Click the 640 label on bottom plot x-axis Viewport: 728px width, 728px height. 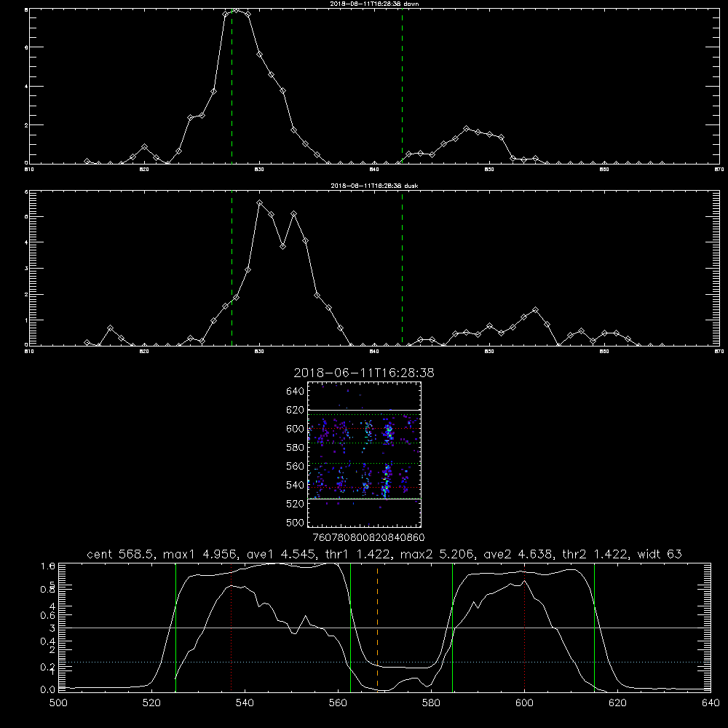pyautogui.click(x=711, y=703)
